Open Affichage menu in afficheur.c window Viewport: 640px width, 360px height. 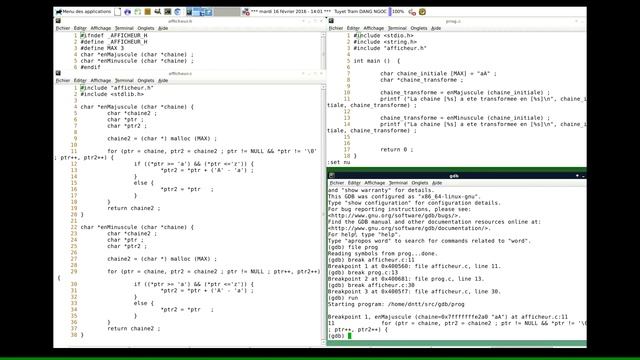(101, 80)
